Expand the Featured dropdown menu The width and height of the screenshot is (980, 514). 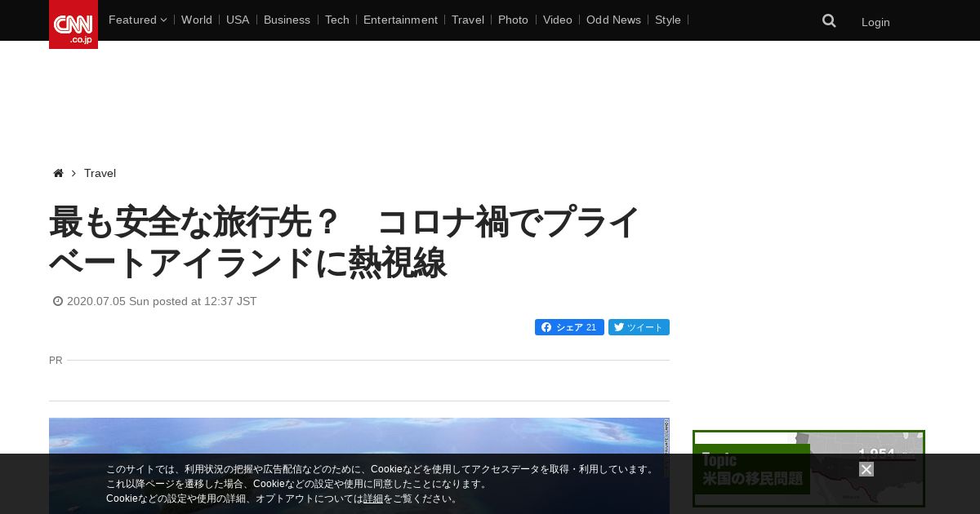coord(137,20)
